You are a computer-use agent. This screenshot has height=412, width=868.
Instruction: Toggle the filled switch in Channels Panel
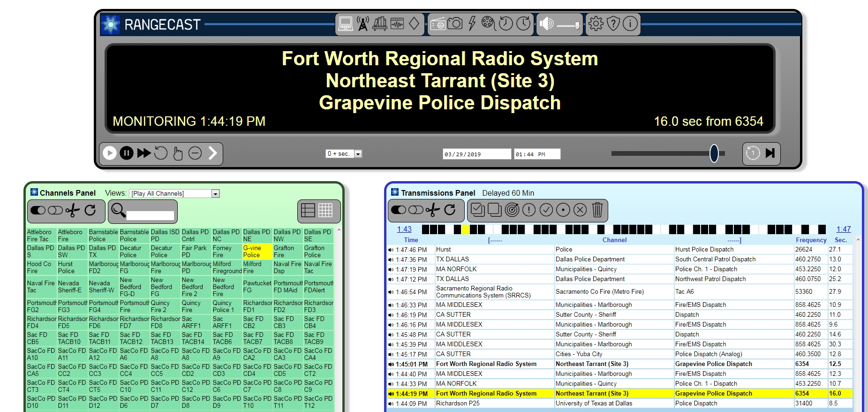[38, 210]
